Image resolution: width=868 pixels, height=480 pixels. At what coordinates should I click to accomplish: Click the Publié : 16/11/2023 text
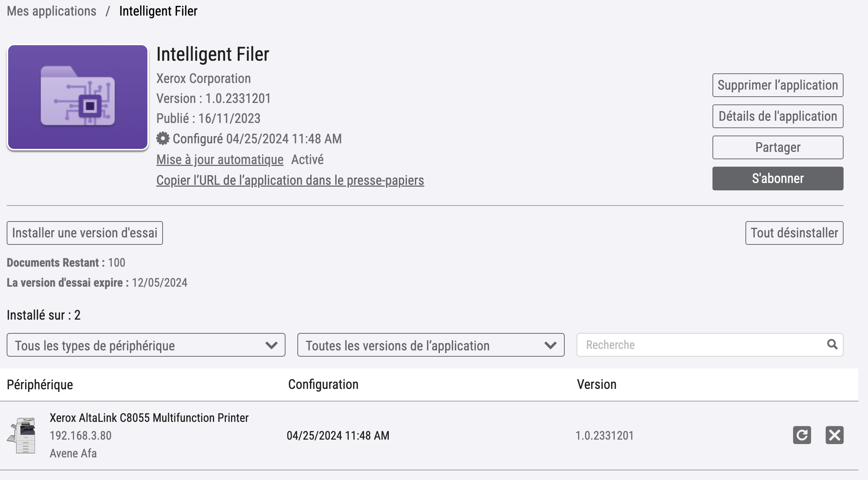(208, 119)
